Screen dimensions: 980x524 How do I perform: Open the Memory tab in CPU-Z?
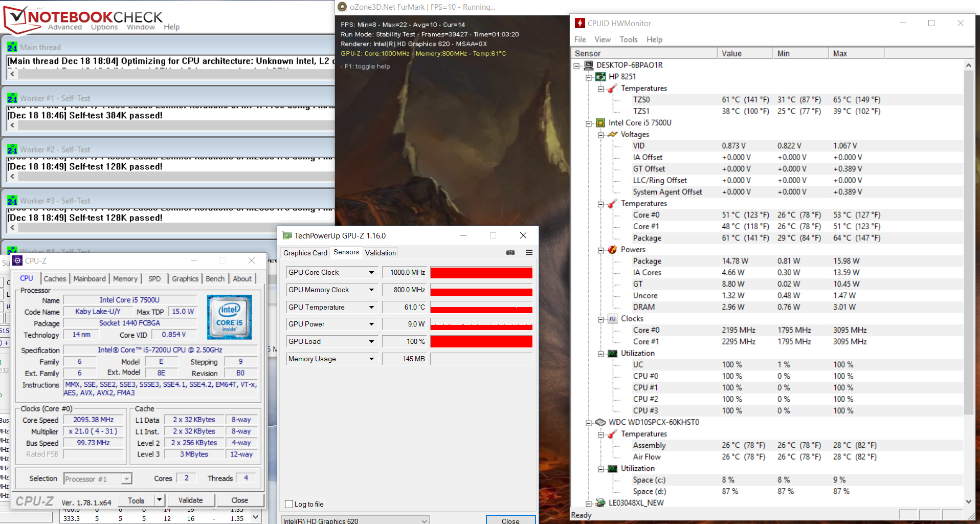(125, 278)
